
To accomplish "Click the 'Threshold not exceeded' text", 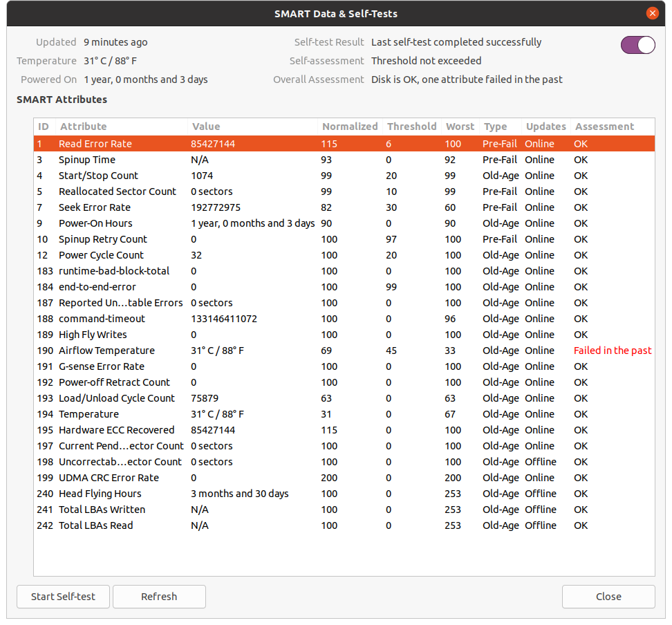I will 426,60.
